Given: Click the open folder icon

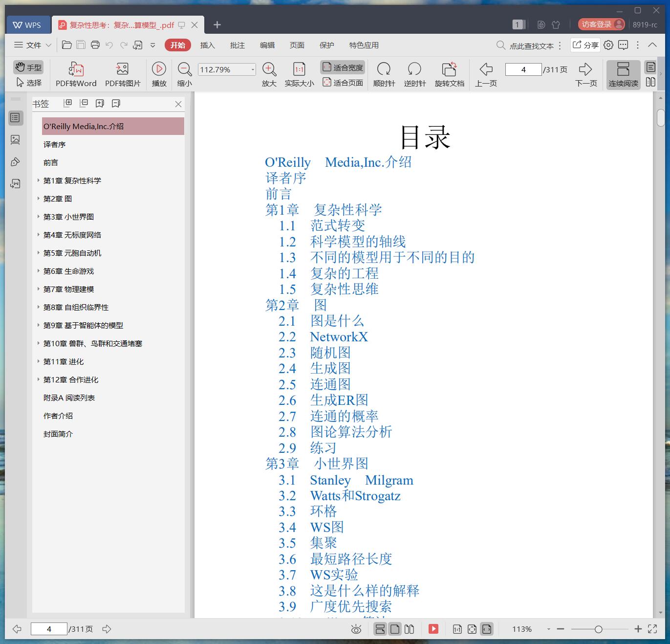Looking at the screenshot, I should click(67, 45).
